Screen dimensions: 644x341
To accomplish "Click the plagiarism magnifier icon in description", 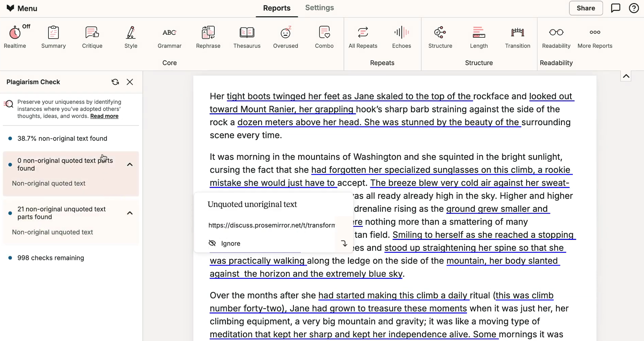I will (x=8, y=104).
